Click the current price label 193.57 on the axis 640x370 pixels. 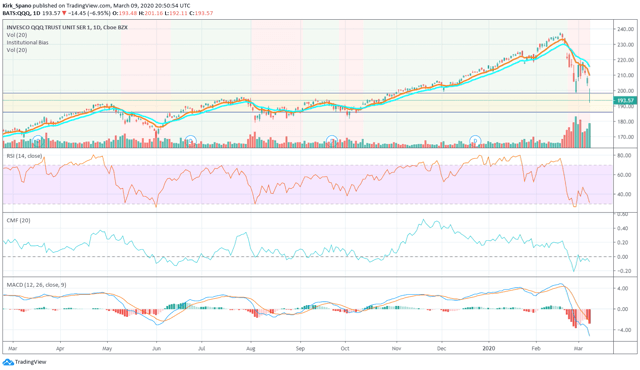pyautogui.click(x=625, y=100)
